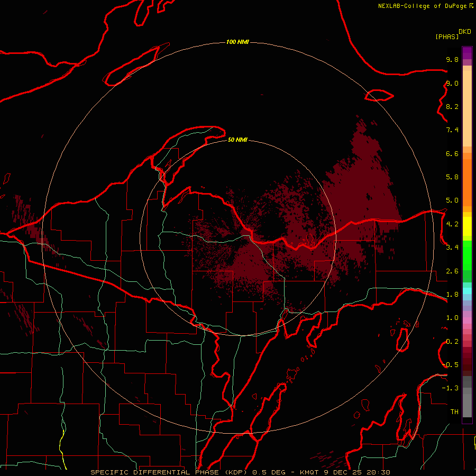Click the bright green segment of the color bar
Screen dimensions: 476x476
[467, 255]
